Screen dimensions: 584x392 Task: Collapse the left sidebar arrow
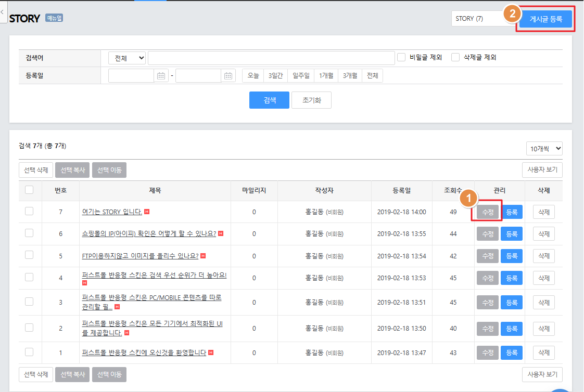click(x=3, y=11)
